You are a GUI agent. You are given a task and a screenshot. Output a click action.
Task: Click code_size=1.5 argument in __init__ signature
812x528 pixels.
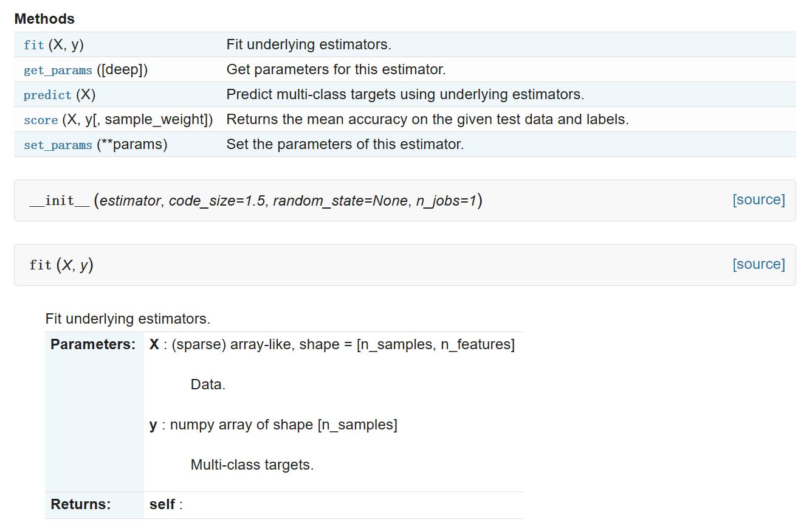[217, 201]
